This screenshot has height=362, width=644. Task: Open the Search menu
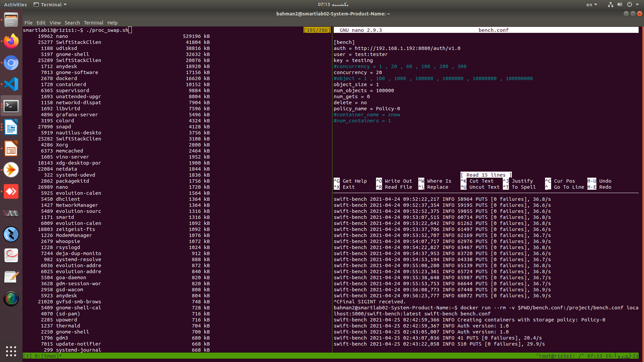(72, 23)
